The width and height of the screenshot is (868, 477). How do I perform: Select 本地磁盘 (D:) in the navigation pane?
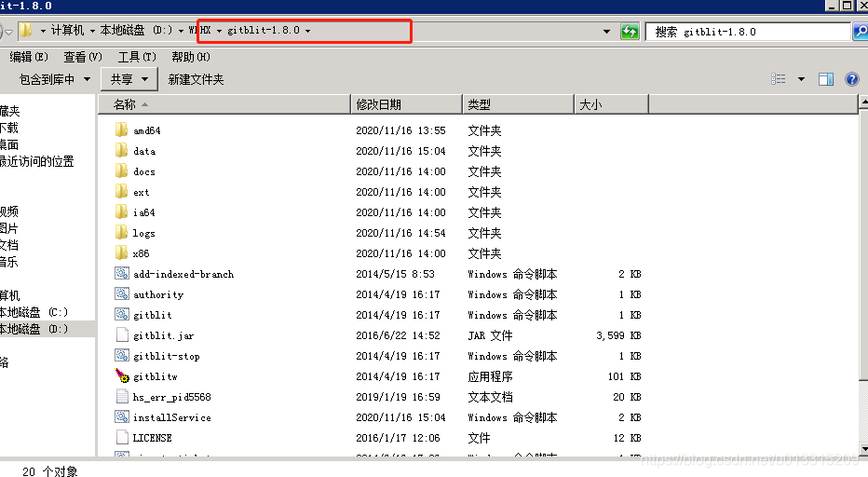(34, 329)
